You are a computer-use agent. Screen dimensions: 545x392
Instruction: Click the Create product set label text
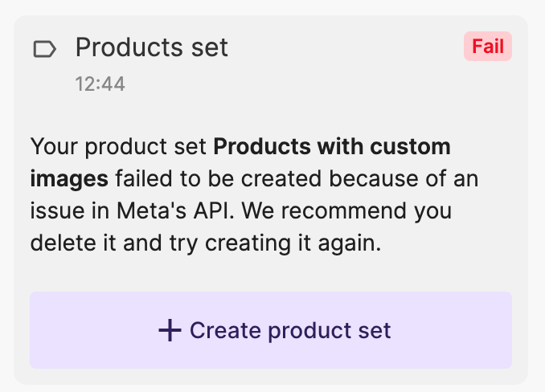[x=290, y=330]
